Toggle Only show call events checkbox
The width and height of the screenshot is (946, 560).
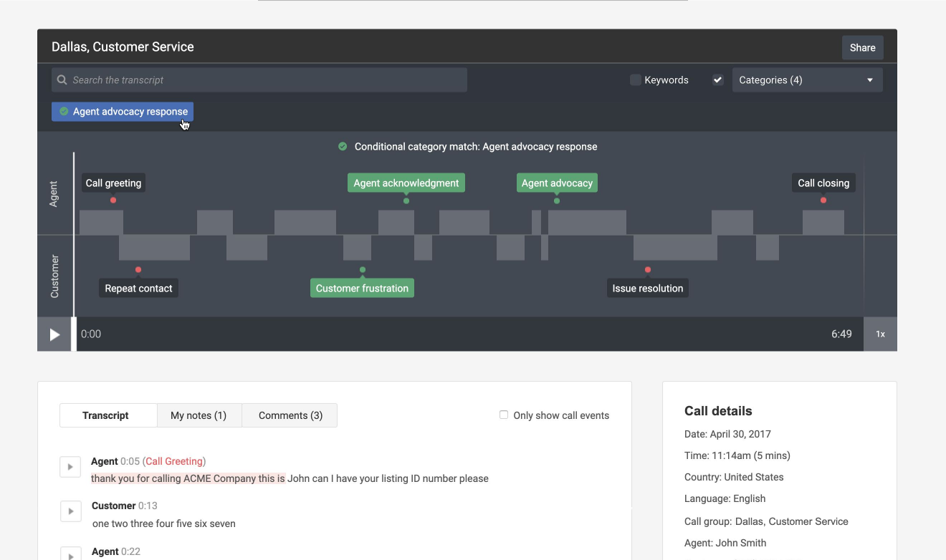tap(504, 415)
